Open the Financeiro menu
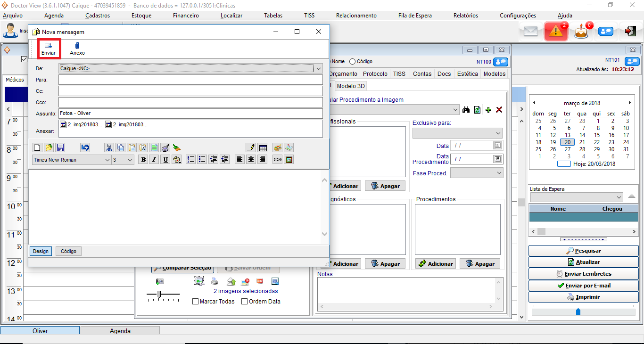 (186, 16)
